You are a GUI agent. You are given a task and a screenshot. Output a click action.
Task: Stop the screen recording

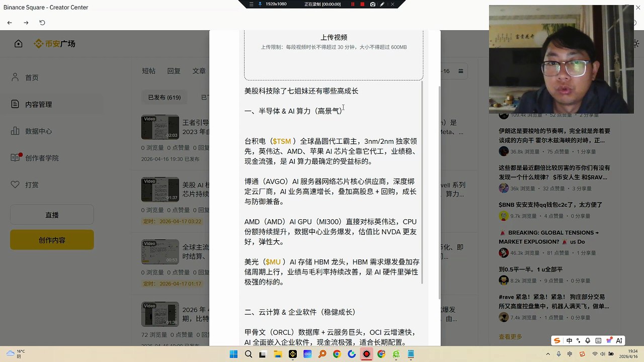362,4
